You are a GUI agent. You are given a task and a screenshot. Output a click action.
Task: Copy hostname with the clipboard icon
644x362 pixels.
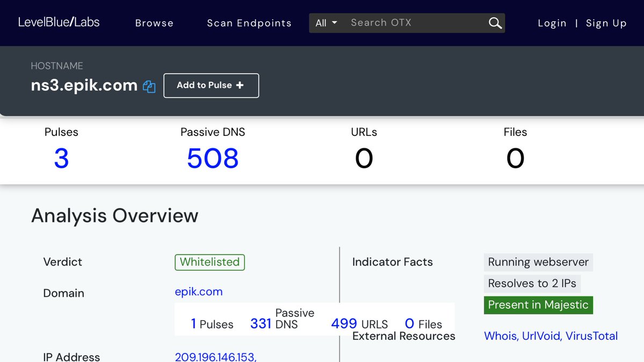pyautogui.click(x=149, y=86)
